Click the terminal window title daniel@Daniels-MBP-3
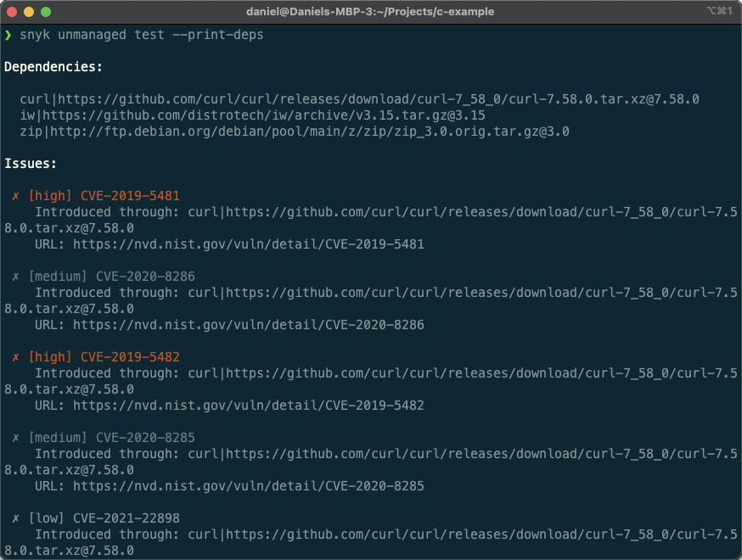742x560 pixels. coord(371,12)
